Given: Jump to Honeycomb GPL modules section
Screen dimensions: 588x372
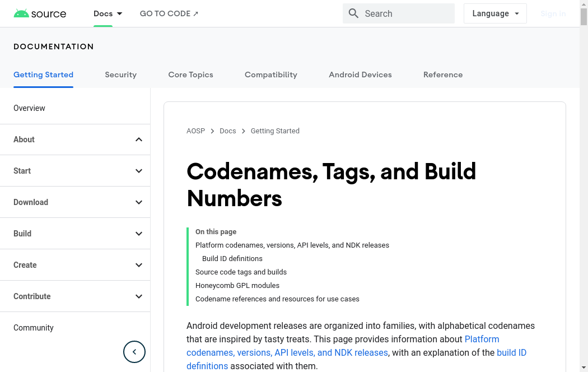Looking at the screenshot, I should coord(237,286).
